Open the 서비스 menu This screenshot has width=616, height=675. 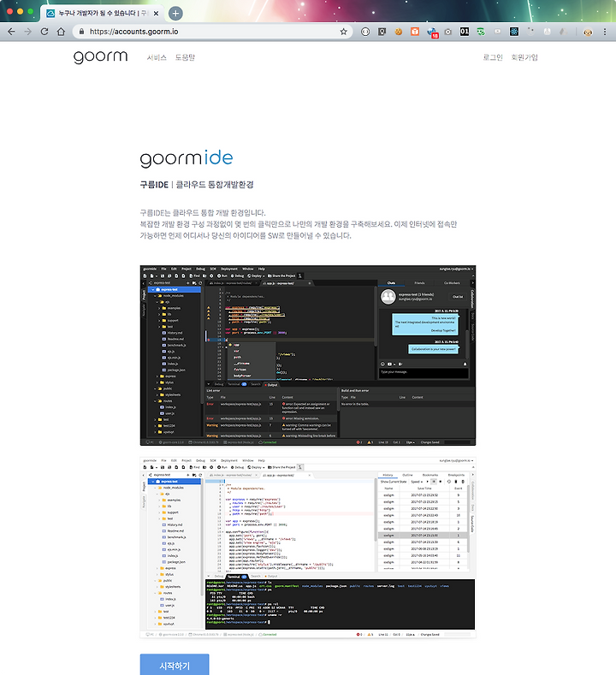(157, 57)
